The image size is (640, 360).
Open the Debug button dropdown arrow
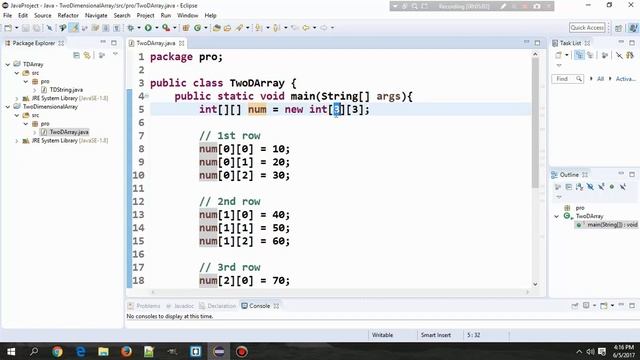139,28
